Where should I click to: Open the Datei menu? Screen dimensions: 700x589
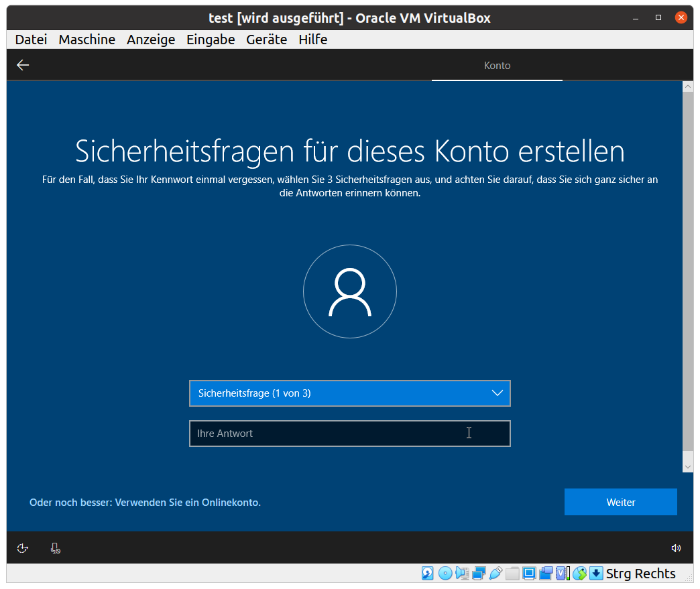(31, 40)
